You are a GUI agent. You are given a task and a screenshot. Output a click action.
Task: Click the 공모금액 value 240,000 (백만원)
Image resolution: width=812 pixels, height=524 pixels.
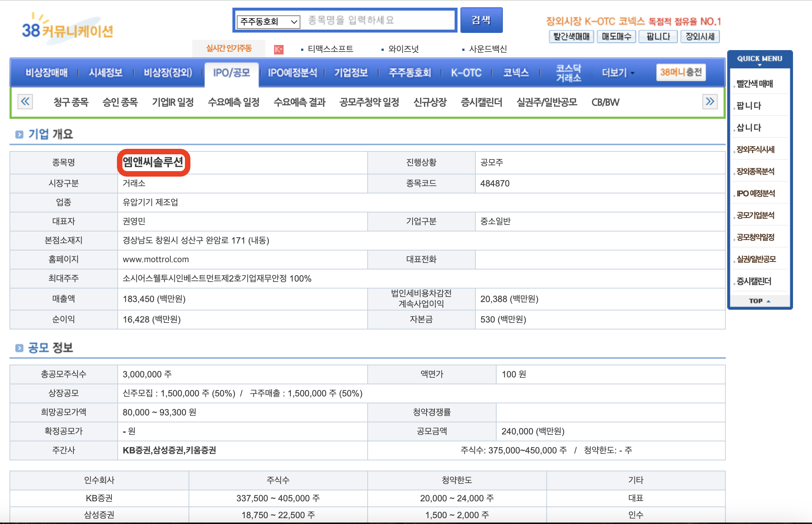(x=533, y=431)
